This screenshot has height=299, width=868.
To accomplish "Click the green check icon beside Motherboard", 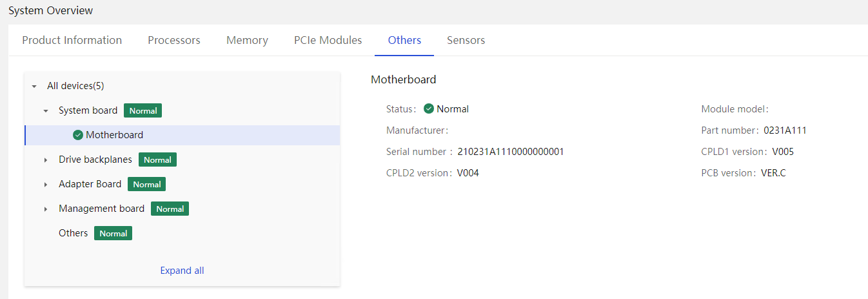I will pos(78,135).
